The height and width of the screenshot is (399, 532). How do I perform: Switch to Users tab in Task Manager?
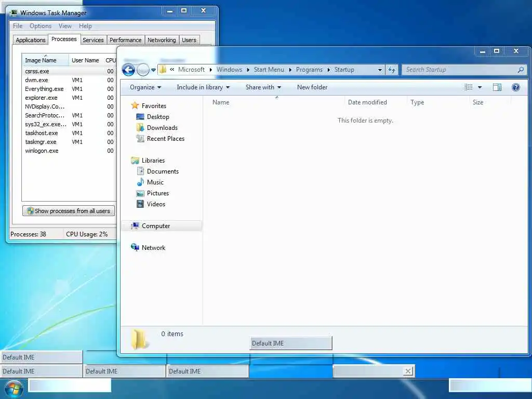(189, 40)
